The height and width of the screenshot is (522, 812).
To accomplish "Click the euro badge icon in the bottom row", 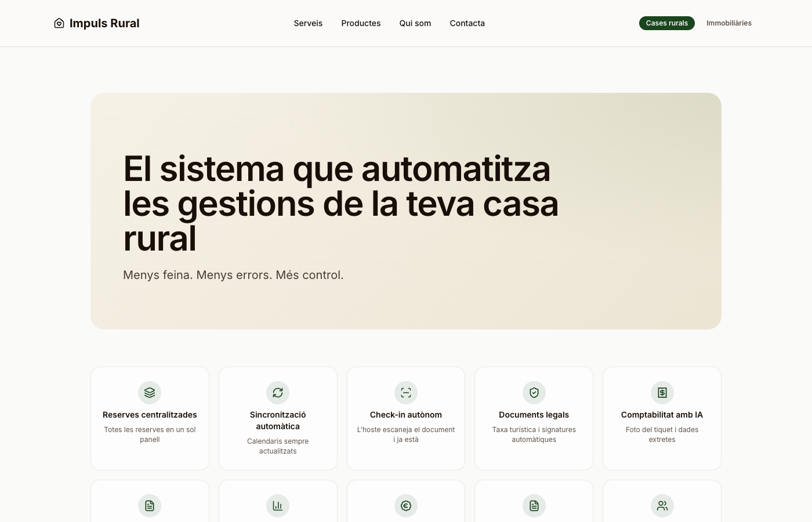I will pos(406,506).
